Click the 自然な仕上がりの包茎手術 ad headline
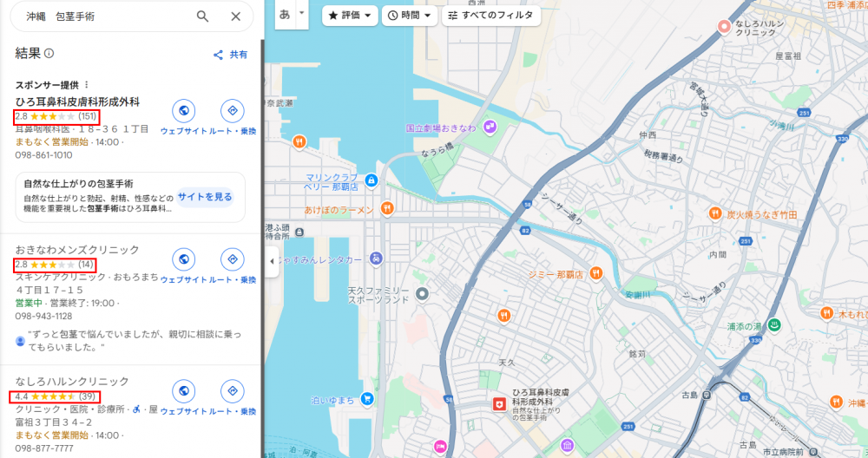The image size is (868, 458). [x=78, y=184]
